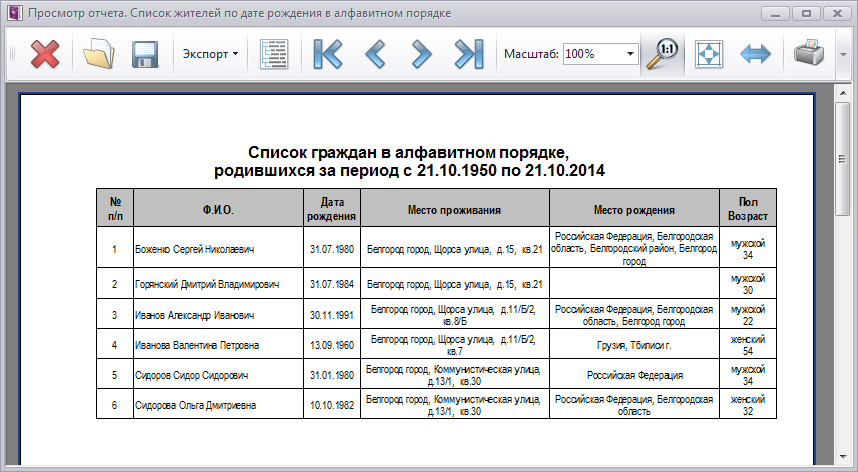
Task: Expand the Масштаб zoom combo box arrow
Action: (x=630, y=54)
